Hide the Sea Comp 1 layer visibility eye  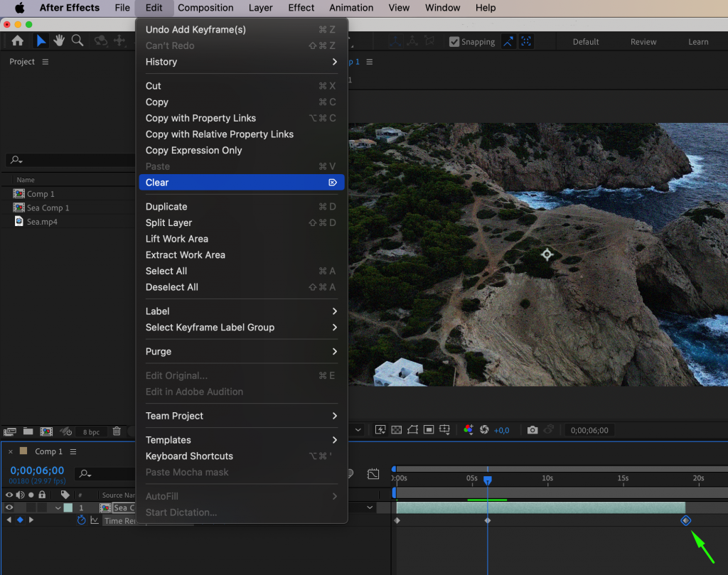tap(10, 507)
